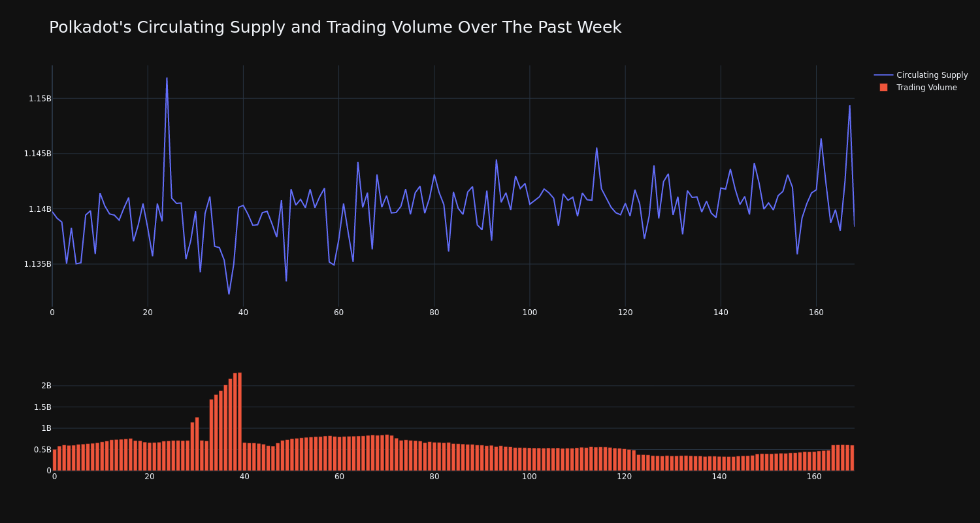The image size is (980, 523).
Task: Click the 0.5B label on volume chart
Action: point(42,450)
